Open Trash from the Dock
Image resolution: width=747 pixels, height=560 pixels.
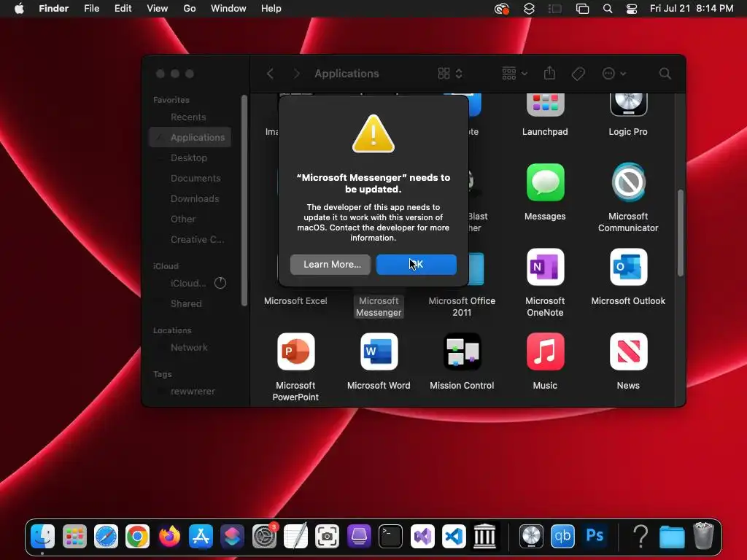click(x=704, y=536)
